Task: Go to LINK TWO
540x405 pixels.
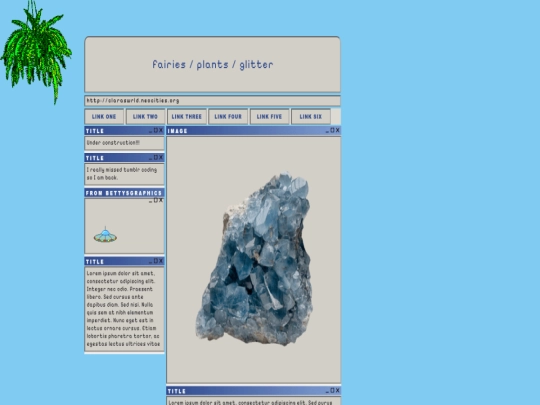Action: (x=145, y=116)
